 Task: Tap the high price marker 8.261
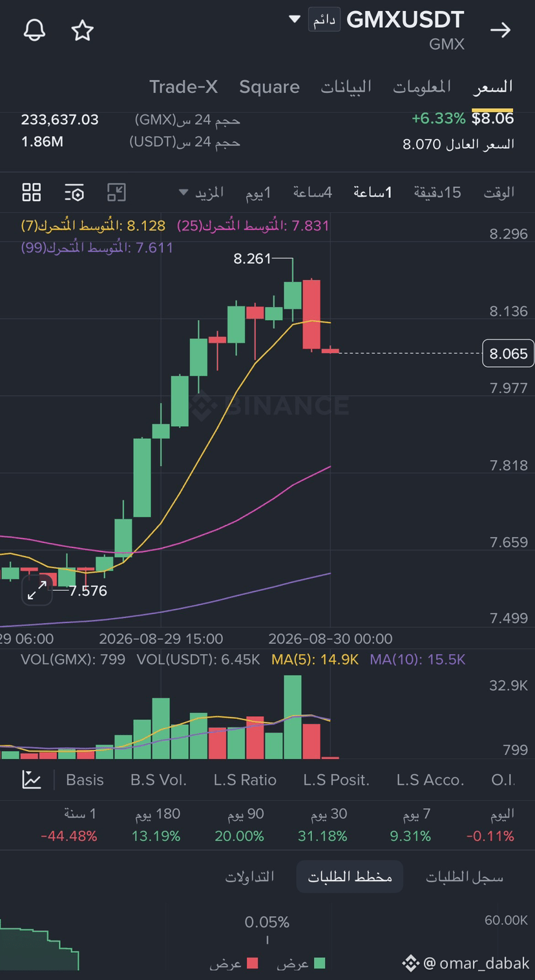point(252,259)
